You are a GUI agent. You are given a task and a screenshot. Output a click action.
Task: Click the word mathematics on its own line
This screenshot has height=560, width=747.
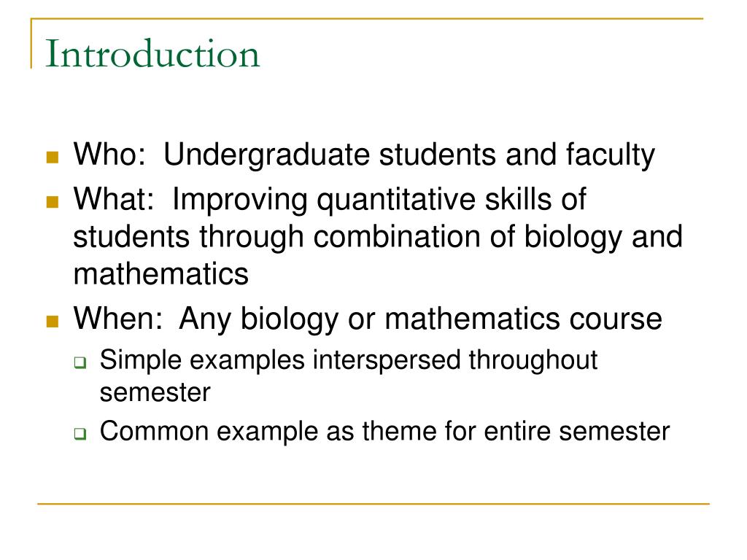tap(161, 274)
